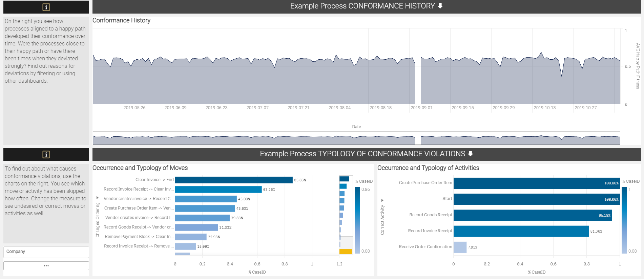644x279 pixels.
Task: Click the 81.36% value label
Action: point(596,231)
